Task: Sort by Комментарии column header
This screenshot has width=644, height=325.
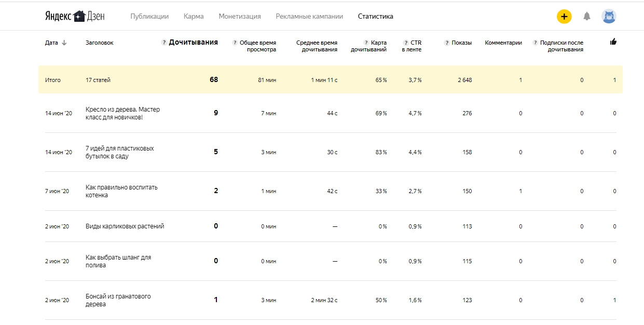Action: tap(503, 43)
